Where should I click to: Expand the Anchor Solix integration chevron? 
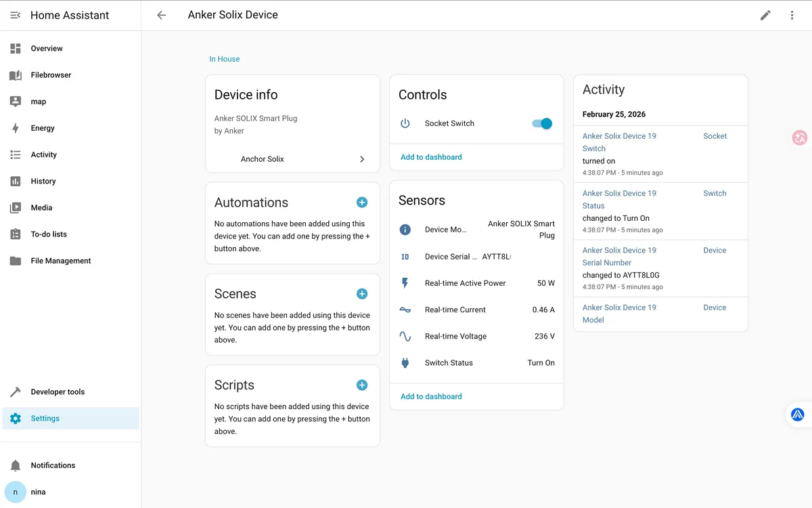362,159
